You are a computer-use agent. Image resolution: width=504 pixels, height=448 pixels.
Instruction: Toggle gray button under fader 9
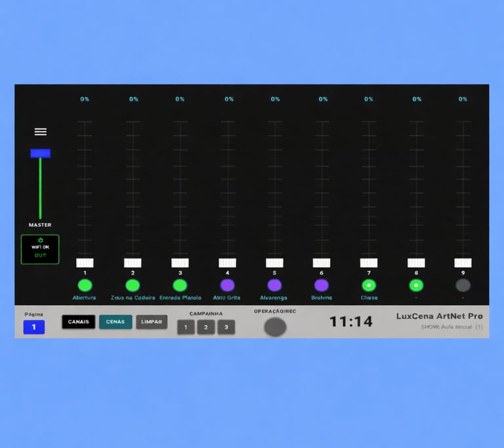tap(463, 285)
